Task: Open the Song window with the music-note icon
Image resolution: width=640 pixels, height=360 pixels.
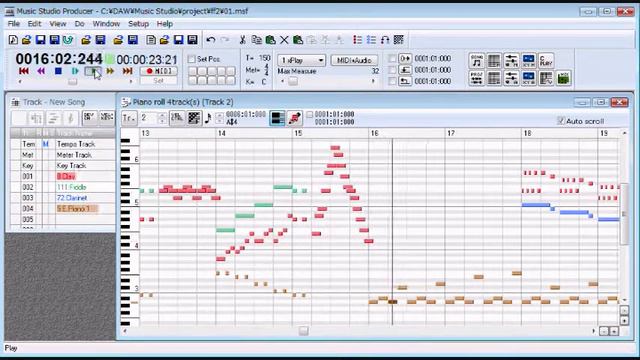Action: coord(476,61)
